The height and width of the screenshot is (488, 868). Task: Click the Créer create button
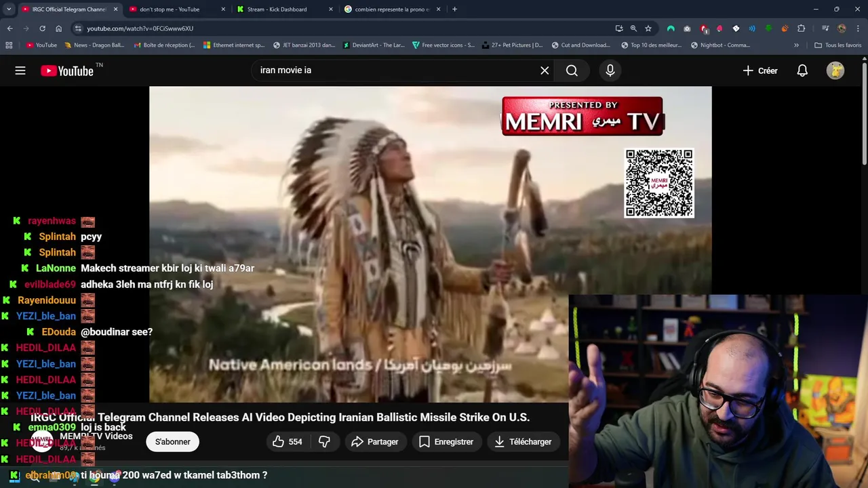(760, 70)
